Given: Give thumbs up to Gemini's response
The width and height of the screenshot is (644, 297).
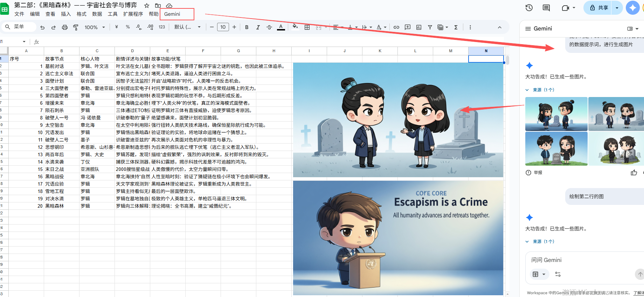Looking at the screenshot, I should (634, 172).
